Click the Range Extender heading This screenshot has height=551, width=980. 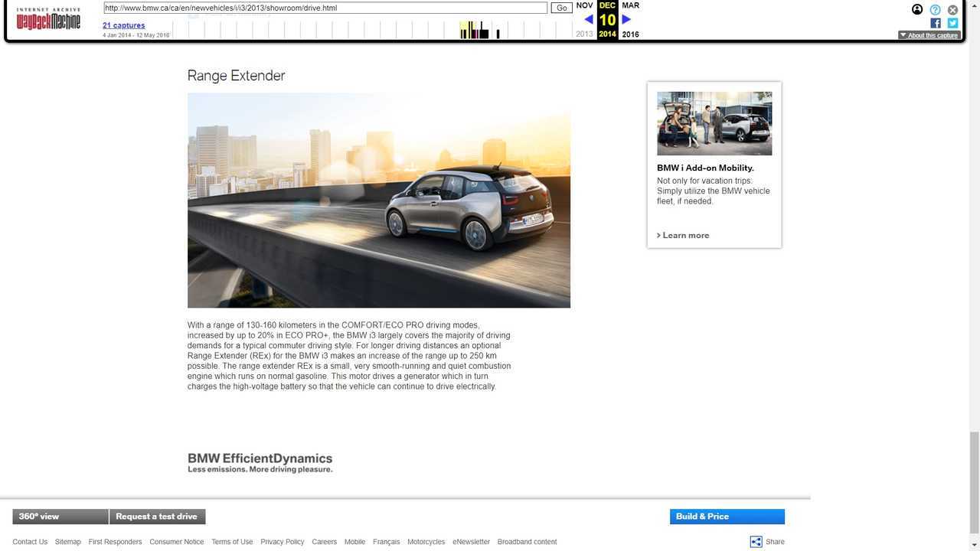pyautogui.click(x=236, y=76)
